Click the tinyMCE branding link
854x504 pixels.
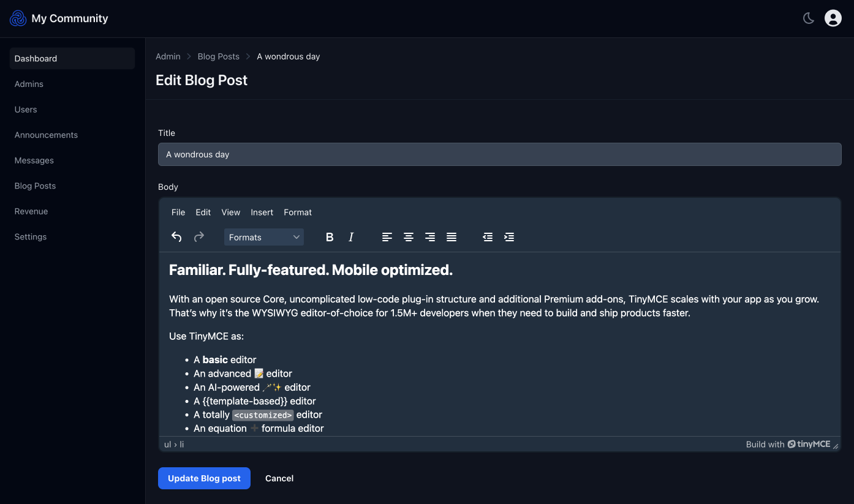[x=809, y=444]
